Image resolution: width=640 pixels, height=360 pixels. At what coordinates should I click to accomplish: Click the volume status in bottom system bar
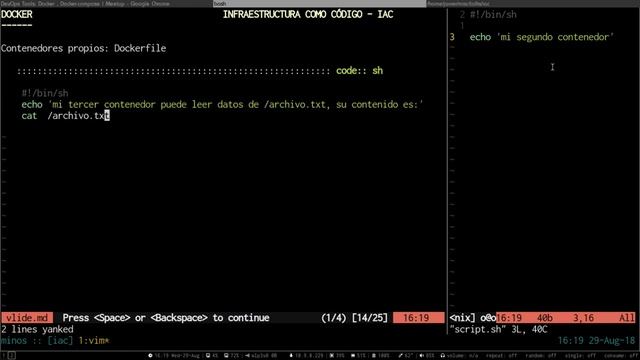pyautogui.click(x=460, y=356)
